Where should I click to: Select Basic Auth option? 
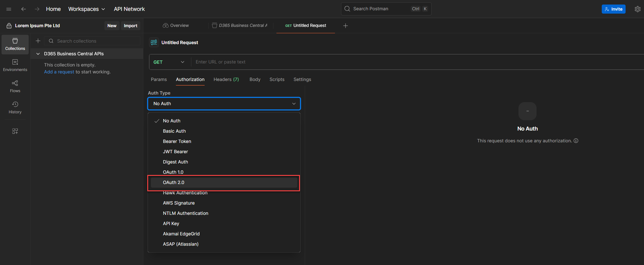224,131
